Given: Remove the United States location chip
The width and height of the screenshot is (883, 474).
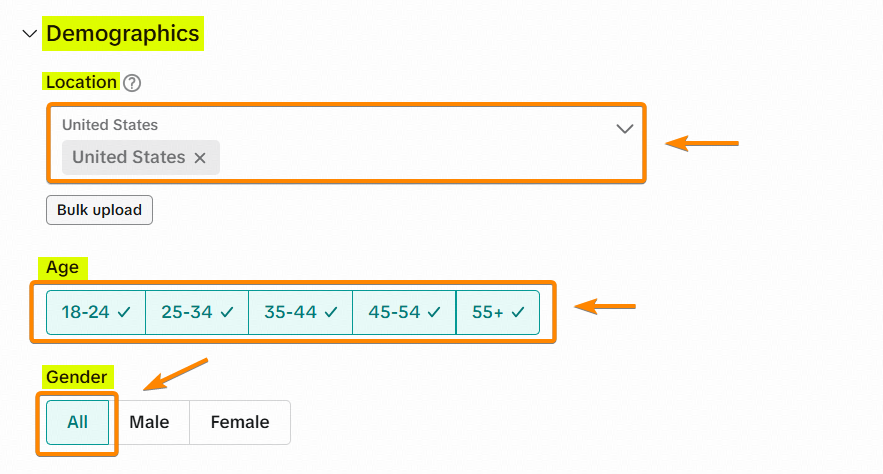Looking at the screenshot, I should [200, 158].
